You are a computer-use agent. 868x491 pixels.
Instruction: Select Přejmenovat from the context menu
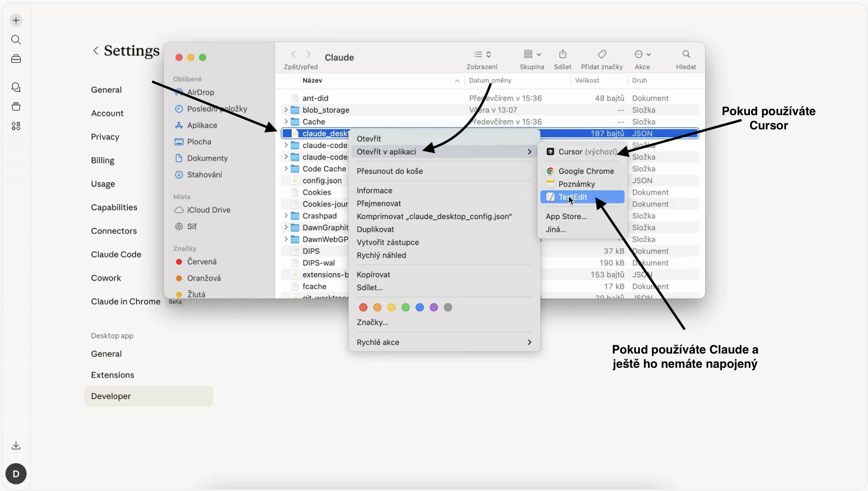379,203
